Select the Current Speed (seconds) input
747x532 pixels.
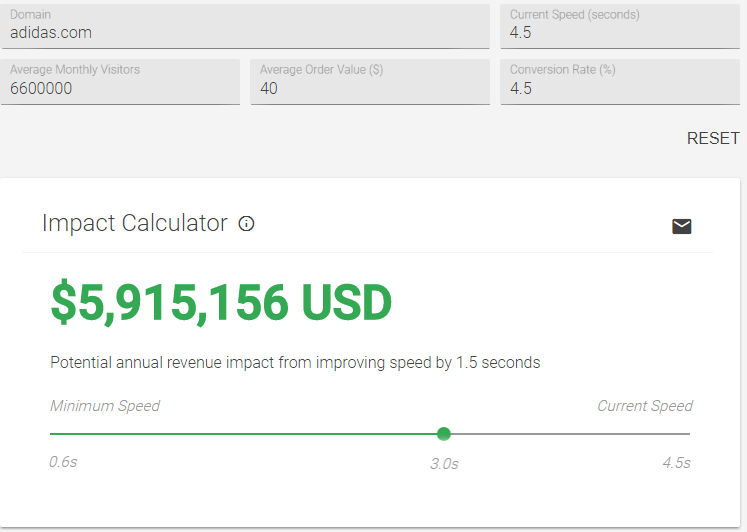[620, 27]
